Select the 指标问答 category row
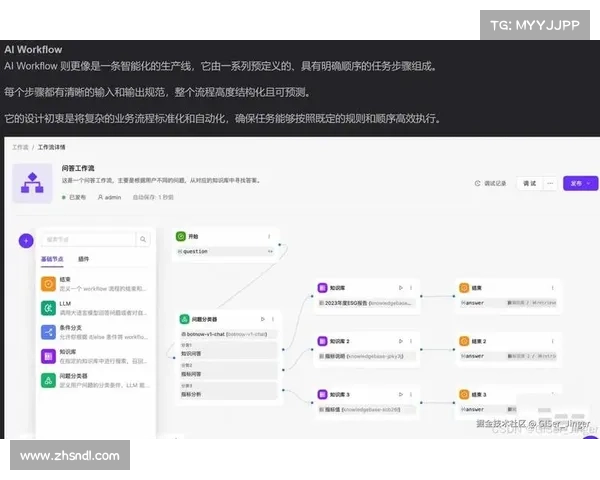Viewport: 600px width, 480px height. pos(228,370)
